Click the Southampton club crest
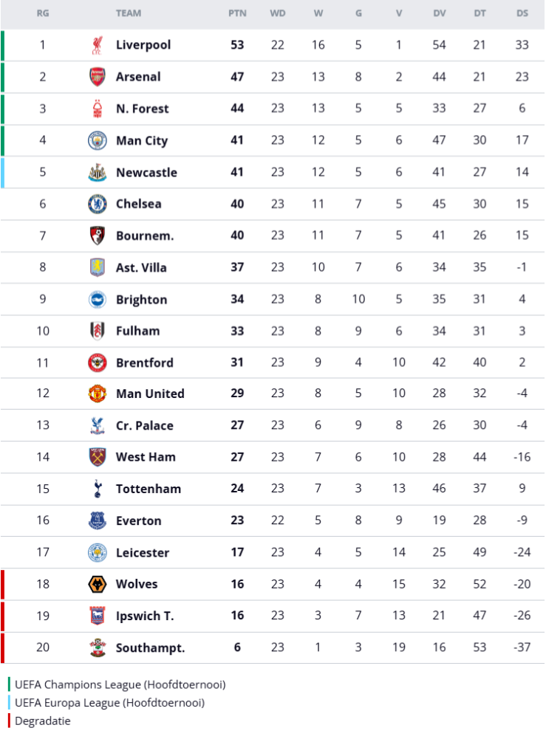Screen dimensions: 546x756 (x=98, y=647)
